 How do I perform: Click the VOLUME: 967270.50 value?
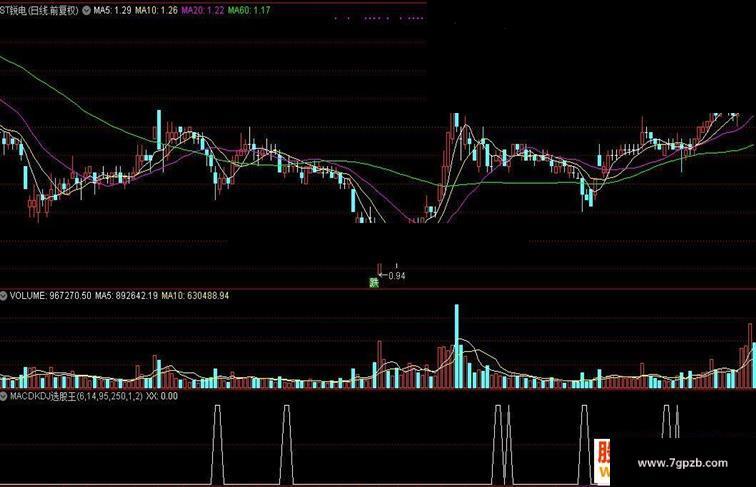[50, 296]
